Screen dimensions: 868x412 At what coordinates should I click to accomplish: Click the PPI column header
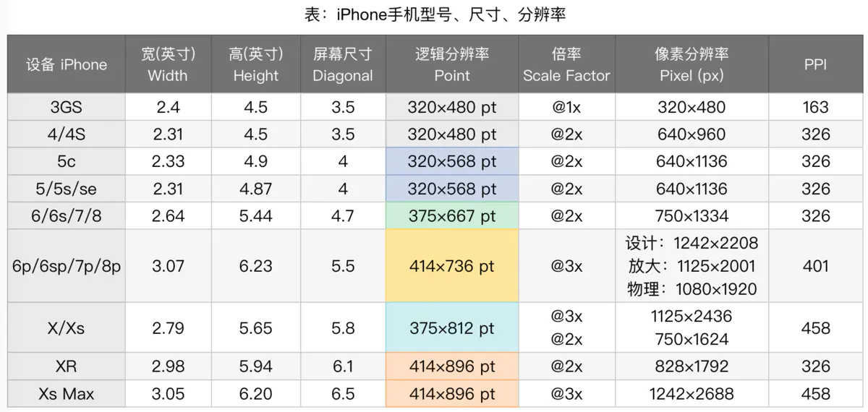click(x=815, y=64)
